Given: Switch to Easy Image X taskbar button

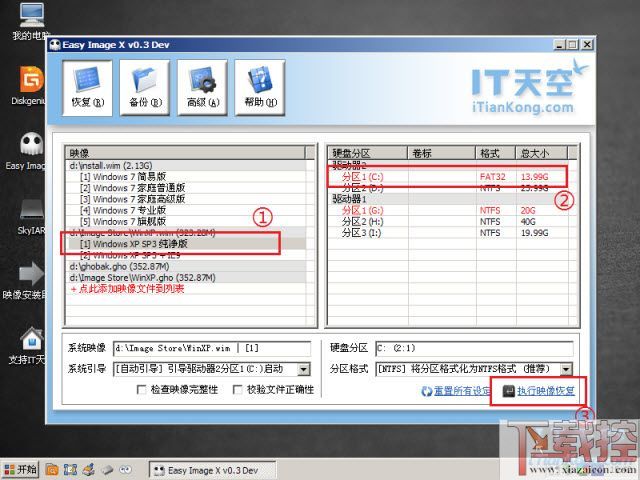Looking at the screenshot, I should 212,470.
